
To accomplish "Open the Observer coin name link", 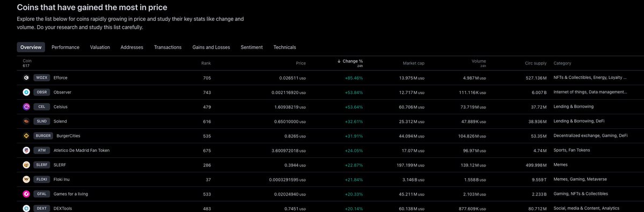I will pos(62,92).
